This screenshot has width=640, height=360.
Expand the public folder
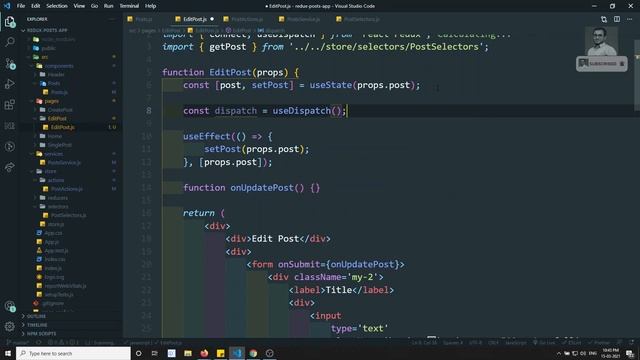pos(48,48)
